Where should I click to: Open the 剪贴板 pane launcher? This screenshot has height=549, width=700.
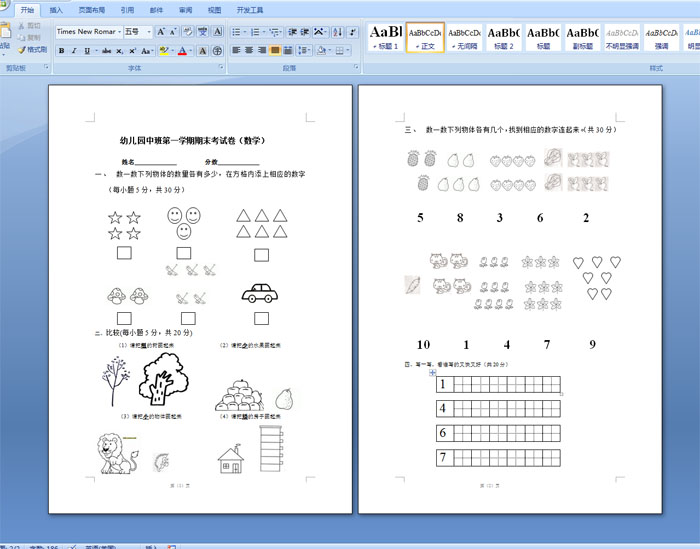click(46, 67)
